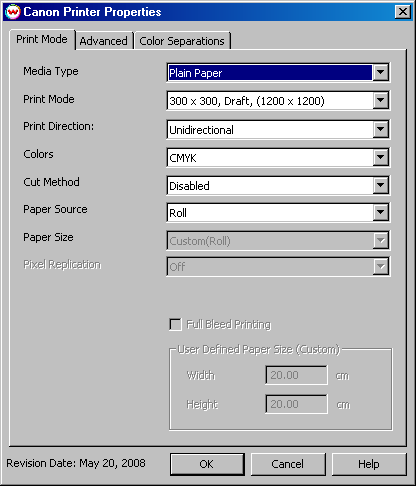Click the Revision Date: May 20, 2008 text
This screenshot has width=416, height=486.
(76, 463)
